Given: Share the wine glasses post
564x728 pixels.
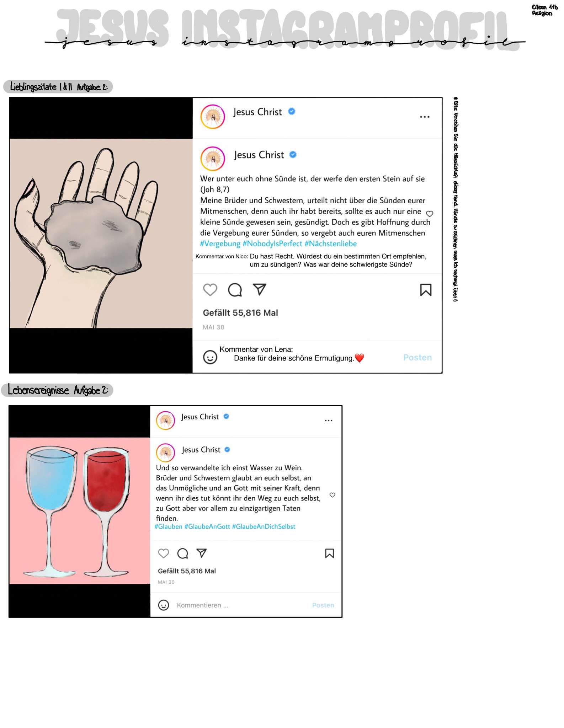Looking at the screenshot, I should coord(202,553).
